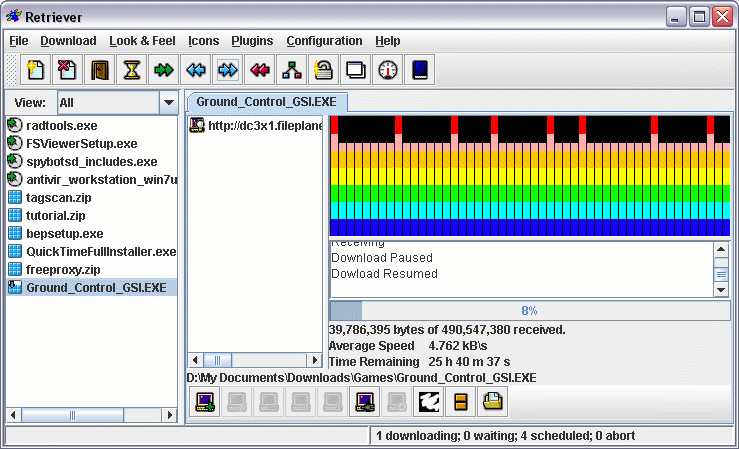Click the bytes received status text

pos(447,330)
